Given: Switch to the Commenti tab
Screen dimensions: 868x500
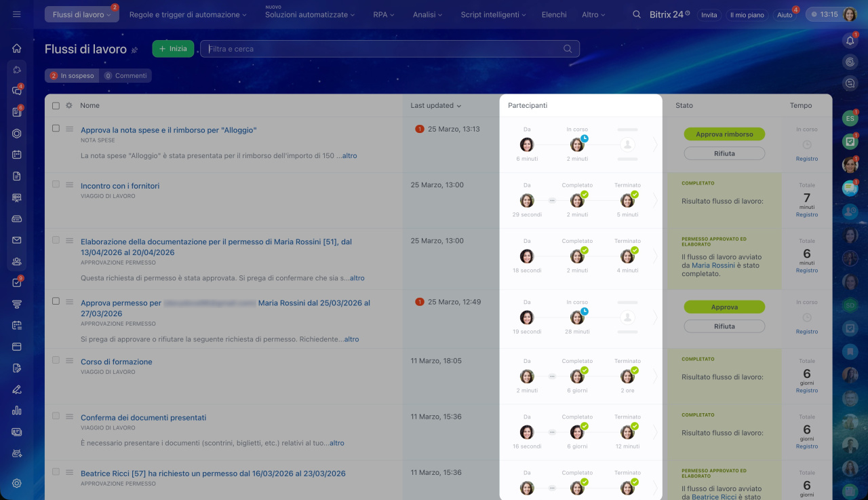Looking at the screenshot, I should point(125,76).
